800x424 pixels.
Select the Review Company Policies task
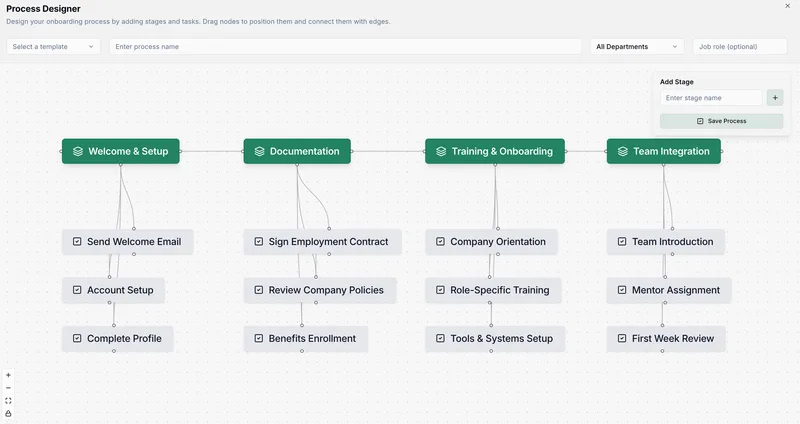(x=320, y=290)
